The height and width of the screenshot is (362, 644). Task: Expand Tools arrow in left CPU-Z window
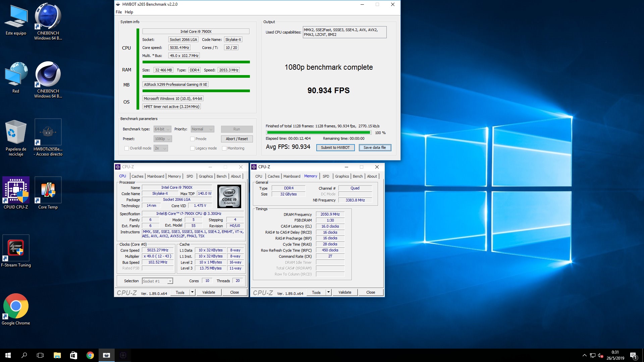(192, 292)
